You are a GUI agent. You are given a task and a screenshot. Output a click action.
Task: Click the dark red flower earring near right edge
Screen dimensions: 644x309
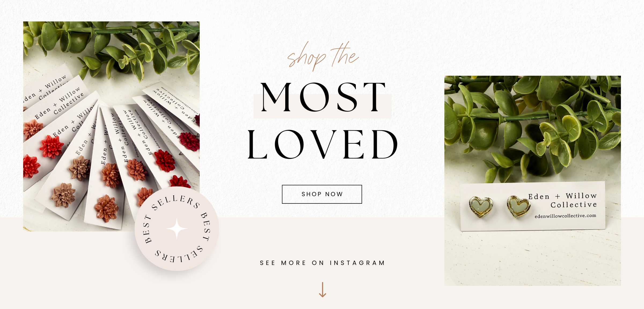(x=190, y=141)
